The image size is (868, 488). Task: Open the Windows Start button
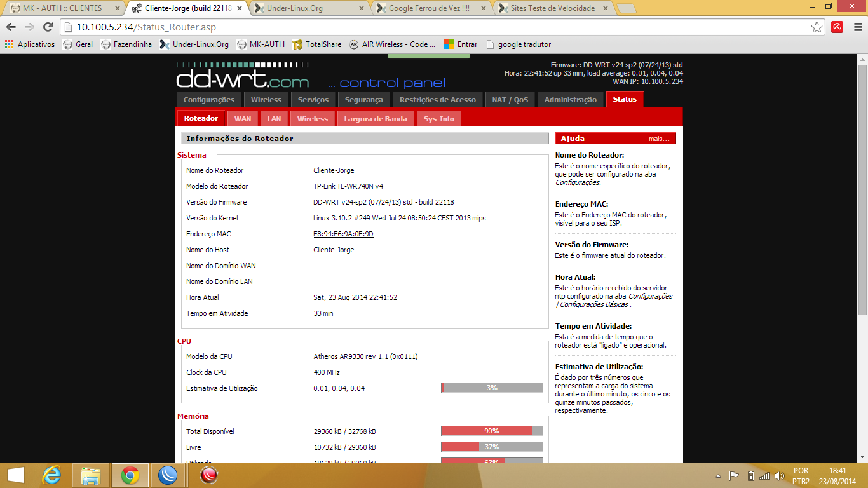tap(15, 475)
